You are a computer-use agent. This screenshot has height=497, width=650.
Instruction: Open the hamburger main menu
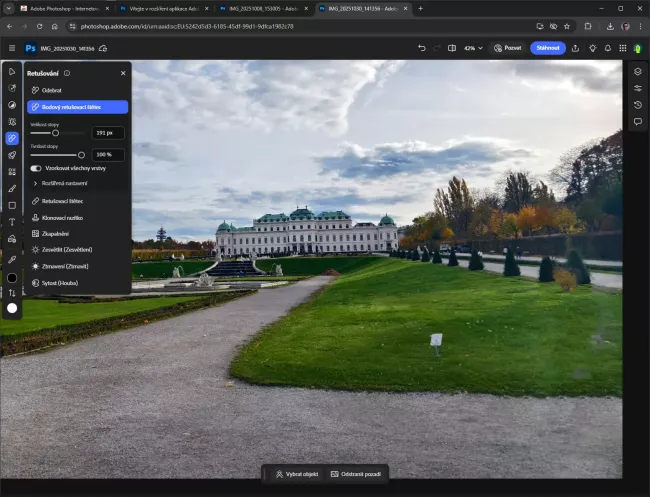click(12, 48)
